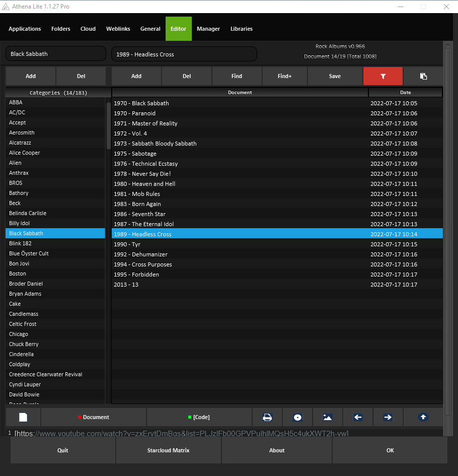Viewport: 458px width, 476px height.
Task: Select document 1973 - Sabbath Bloody Sabbath
Action: [x=277, y=144]
